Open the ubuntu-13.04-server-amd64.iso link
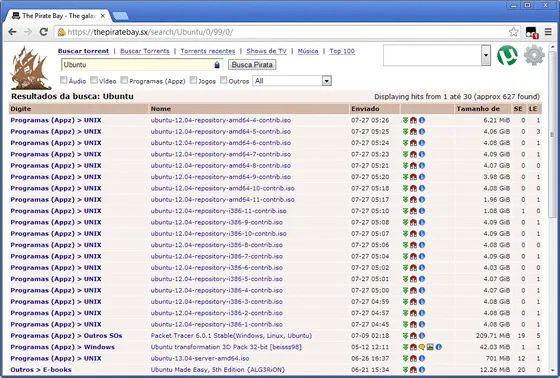The height and width of the screenshot is (378, 560). coord(200,358)
